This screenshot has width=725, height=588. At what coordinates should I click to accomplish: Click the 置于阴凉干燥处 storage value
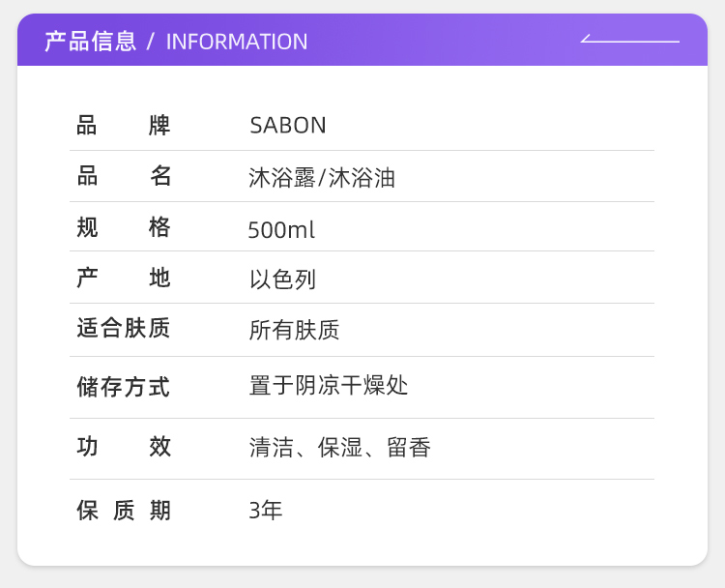[x=329, y=386]
